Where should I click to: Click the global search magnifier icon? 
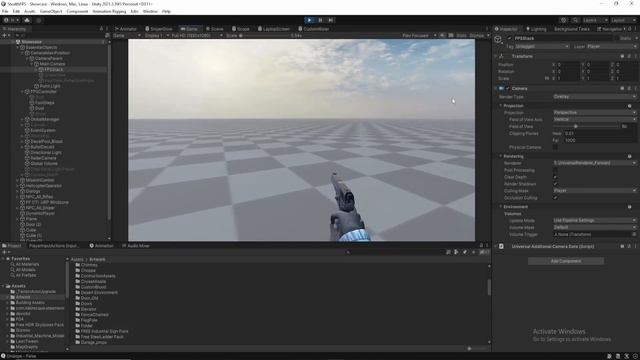575,20
